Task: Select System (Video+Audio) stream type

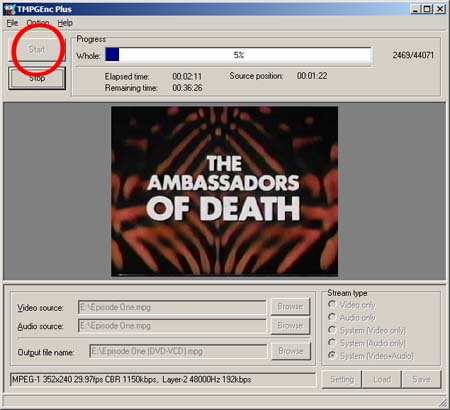Action: pos(371,356)
